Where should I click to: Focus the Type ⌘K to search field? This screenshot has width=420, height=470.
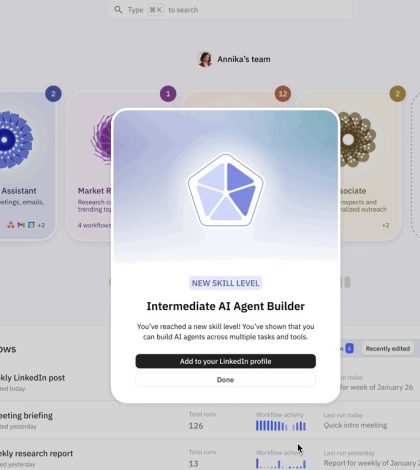[x=230, y=10]
